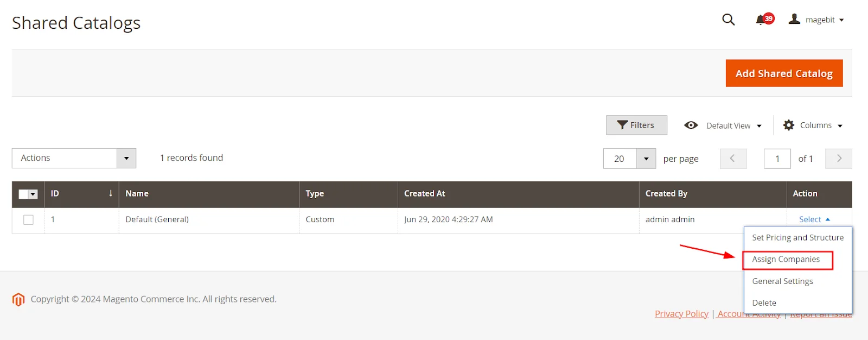Click the Magento logo in the footer
This screenshot has height=340, width=868.
[x=18, y=299]
